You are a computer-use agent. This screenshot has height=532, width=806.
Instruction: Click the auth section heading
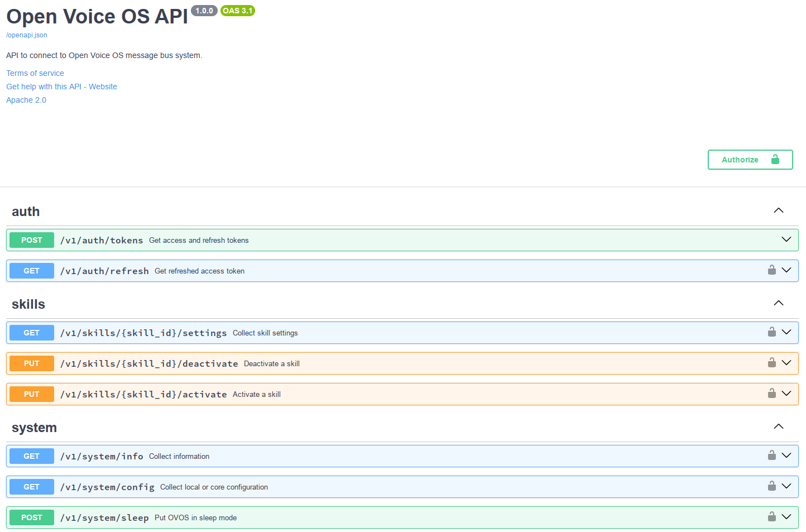click(x=26, y=212)
